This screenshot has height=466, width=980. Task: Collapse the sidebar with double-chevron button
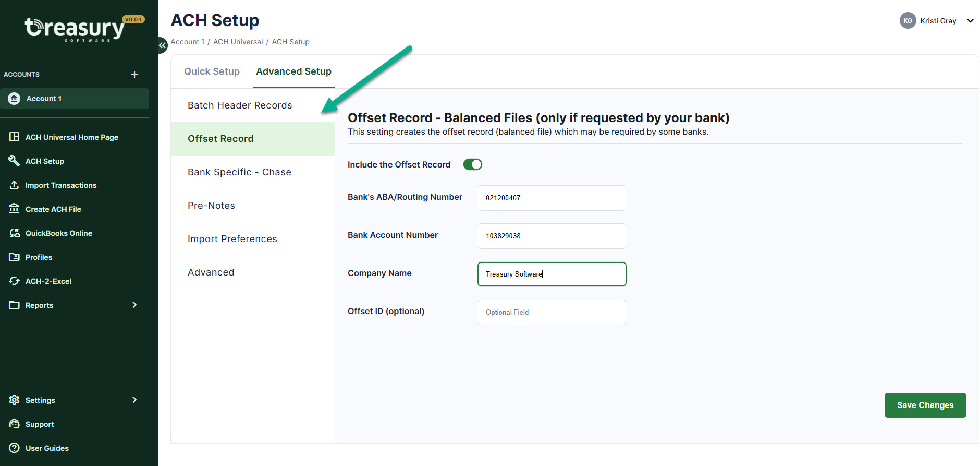click(x=162, y=45)
